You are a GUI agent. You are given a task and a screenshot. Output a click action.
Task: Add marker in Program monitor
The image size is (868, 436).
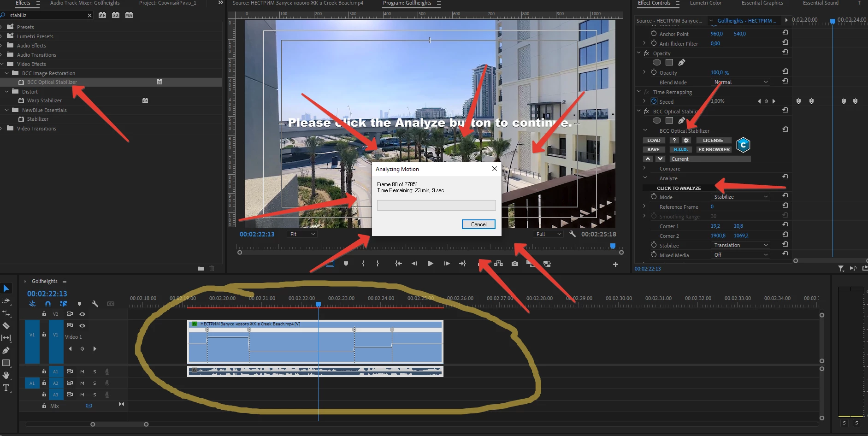click(346, 264)
